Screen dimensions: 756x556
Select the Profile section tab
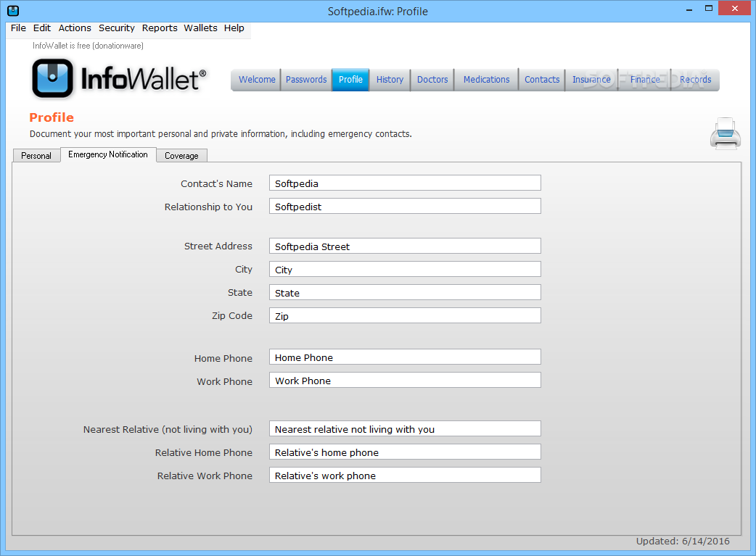350,80
